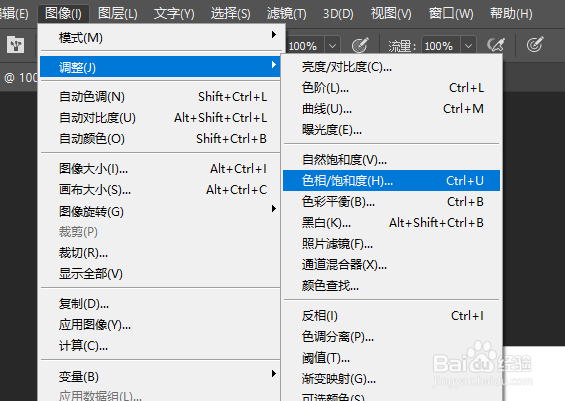Viewport: 565px width, 401px height.
Task: Open 照片滤镜(F) adjustment
Action: click(391, 244)
